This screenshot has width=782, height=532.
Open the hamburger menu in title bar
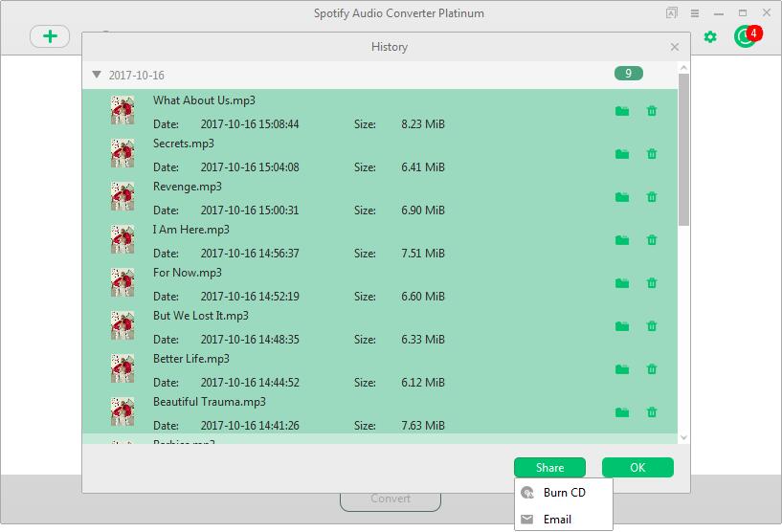(694, 13)
